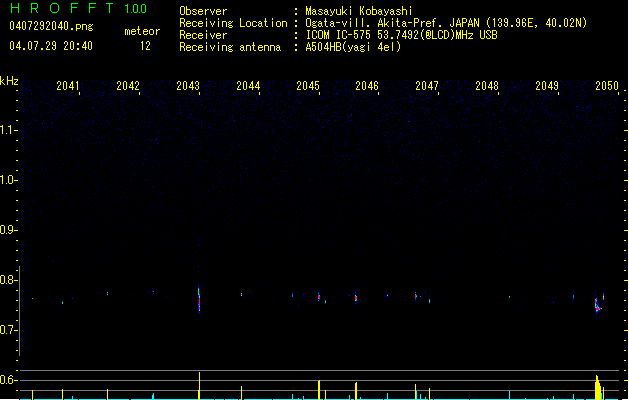Click the meteor echo just before 2047
The width and height of the screenshot is (629, 400).
(x=416, y=296)
